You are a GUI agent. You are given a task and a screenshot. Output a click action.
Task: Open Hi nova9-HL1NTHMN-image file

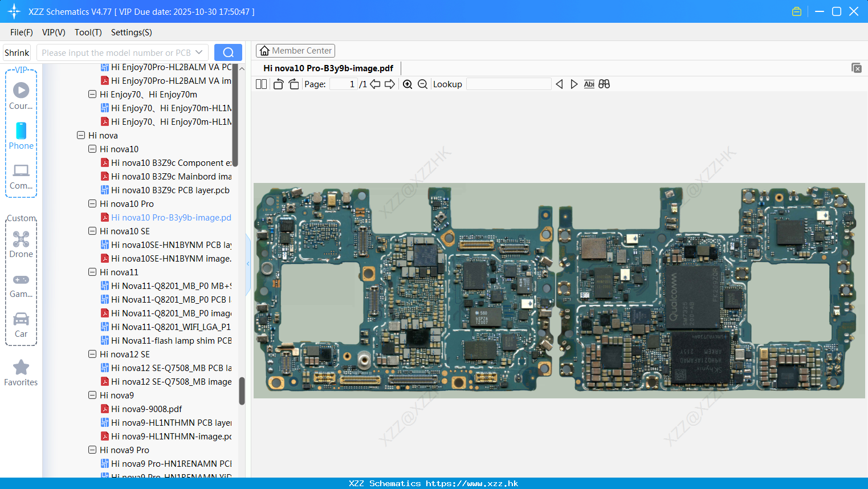point(166,436)
